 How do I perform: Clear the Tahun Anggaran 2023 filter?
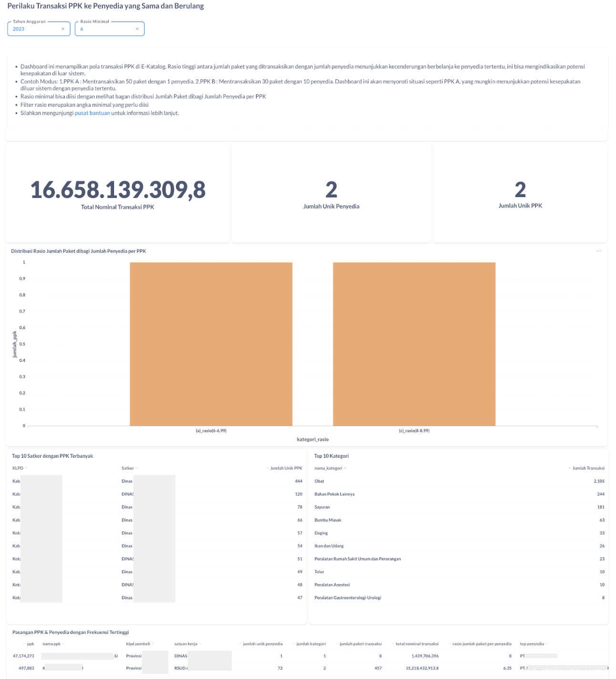pos(63,29)
